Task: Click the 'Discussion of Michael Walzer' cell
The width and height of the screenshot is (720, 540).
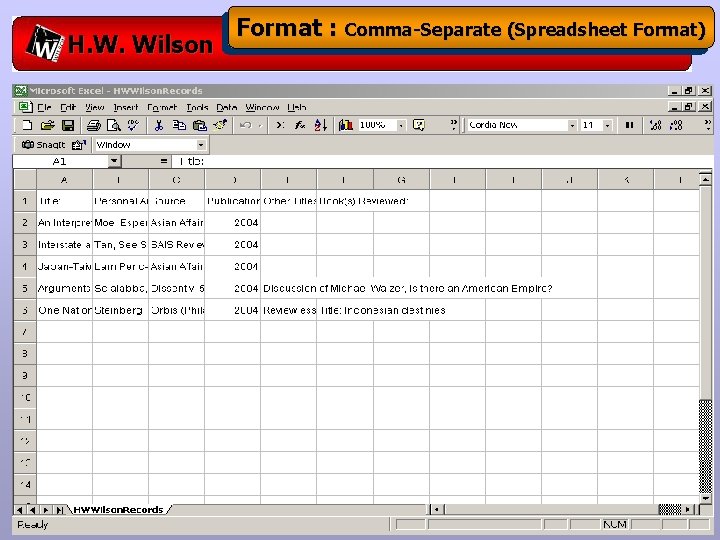Action: pyautogui.click(x=288, y=288)
